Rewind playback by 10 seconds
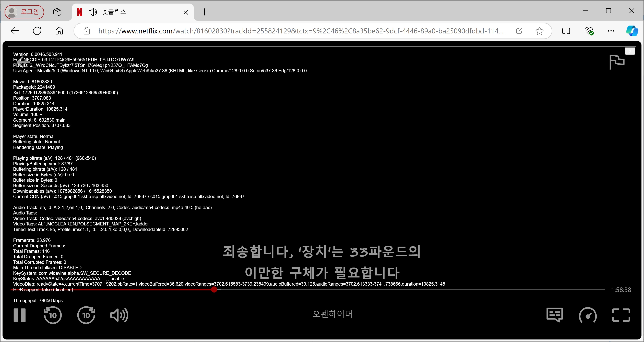Viewport: 644px width, 342px height. [x=53, y=315]
